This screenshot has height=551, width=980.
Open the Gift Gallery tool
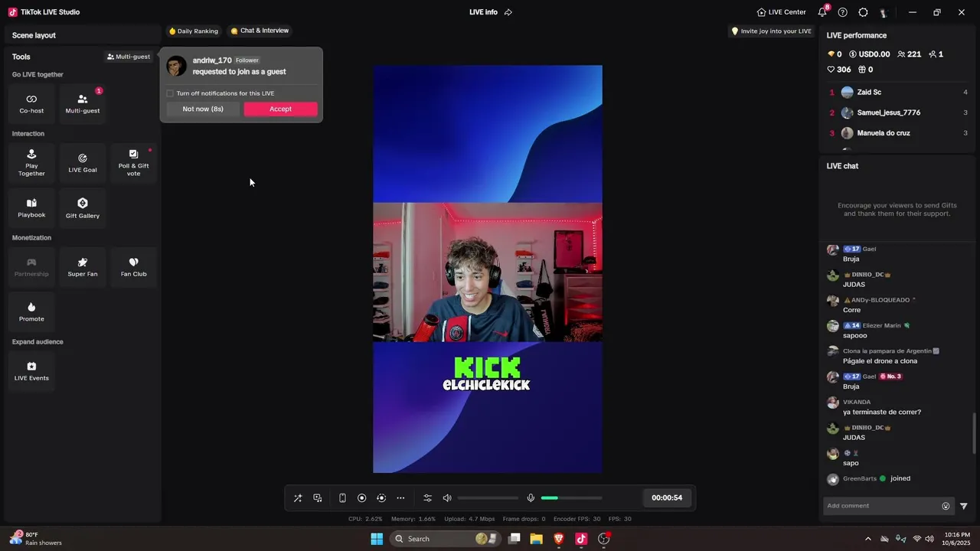[83, 208]
